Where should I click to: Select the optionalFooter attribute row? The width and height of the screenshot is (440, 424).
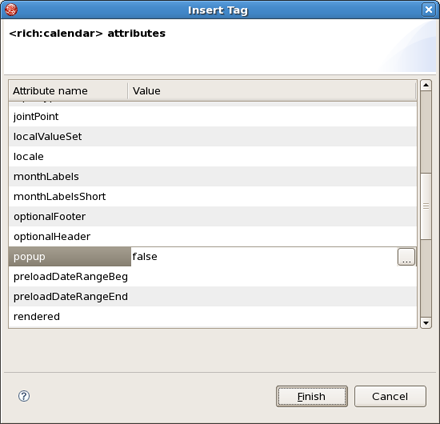click(213, 216)
